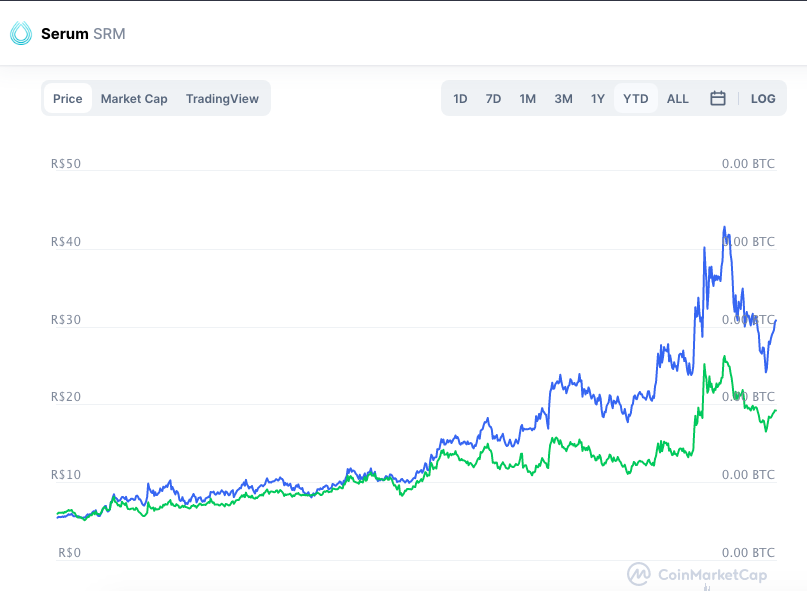
Task: Click the green BTC line peak
Action: (725, 357)
